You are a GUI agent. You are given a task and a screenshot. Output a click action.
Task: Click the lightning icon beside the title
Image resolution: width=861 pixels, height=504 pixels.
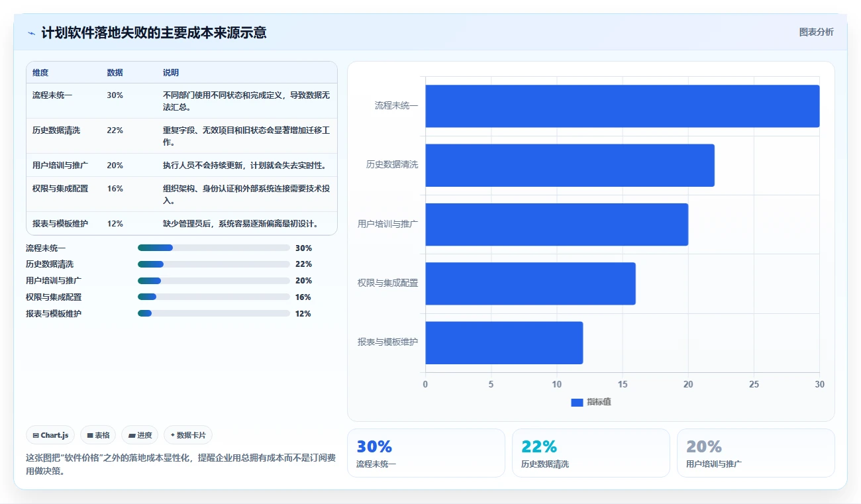(31, 33)
